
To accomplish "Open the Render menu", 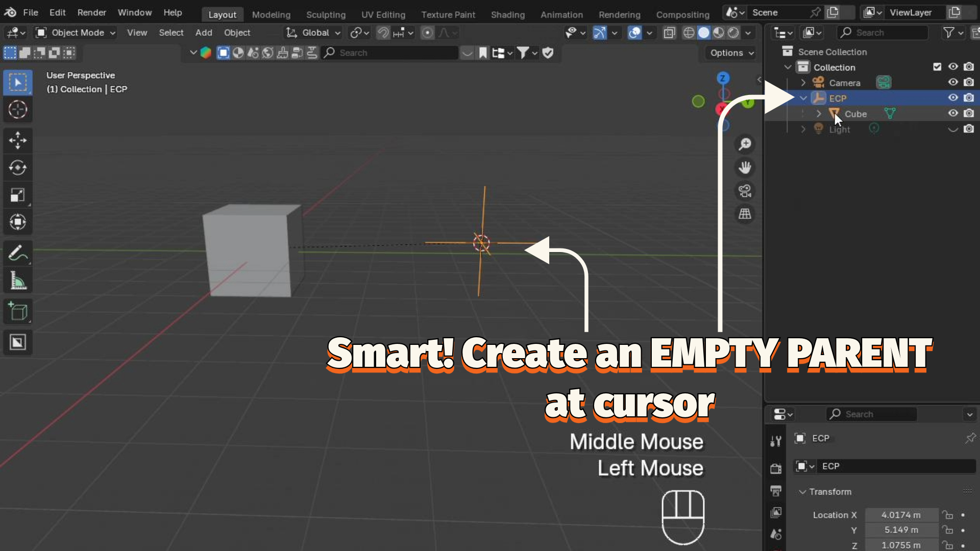I will point(92,12).
